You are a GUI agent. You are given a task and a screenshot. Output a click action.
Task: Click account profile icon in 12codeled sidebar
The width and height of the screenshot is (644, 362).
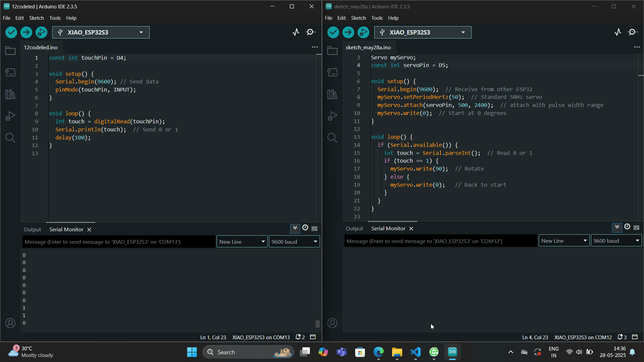[x=10, y=323]
